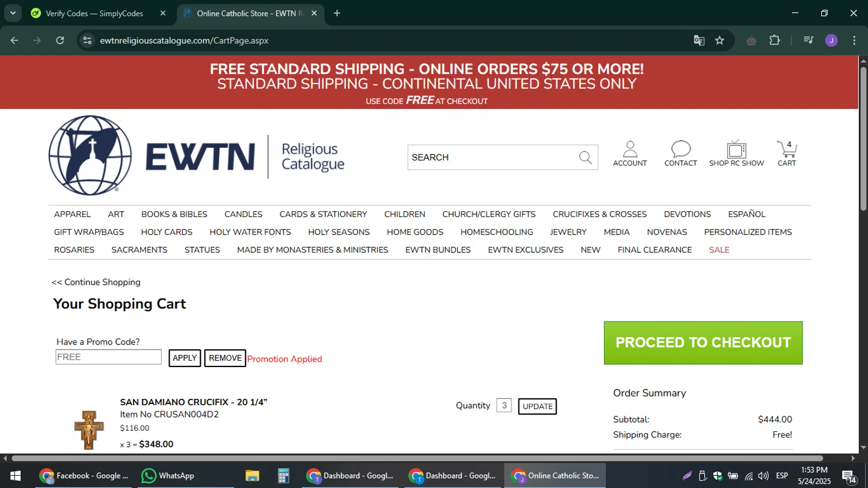This screenshot has height=488, width=868.
Task: Open the Books & Bibles category
Action: tap(174, 214)
